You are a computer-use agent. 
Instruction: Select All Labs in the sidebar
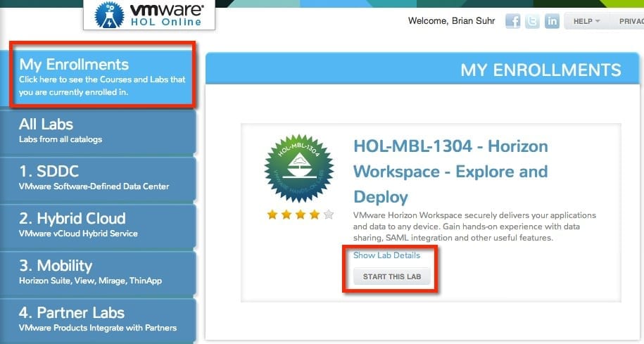coord(98,132)
